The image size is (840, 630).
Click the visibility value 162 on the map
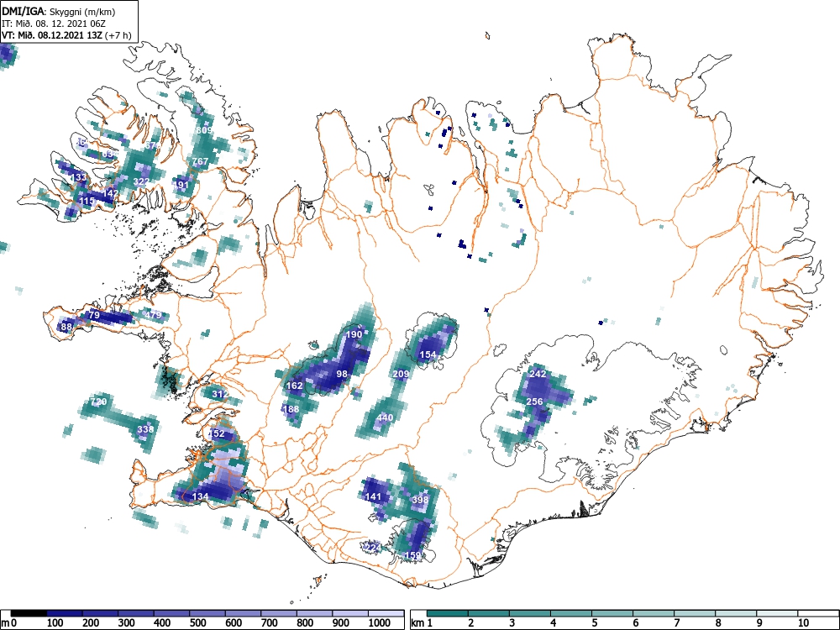coord(295,386)
